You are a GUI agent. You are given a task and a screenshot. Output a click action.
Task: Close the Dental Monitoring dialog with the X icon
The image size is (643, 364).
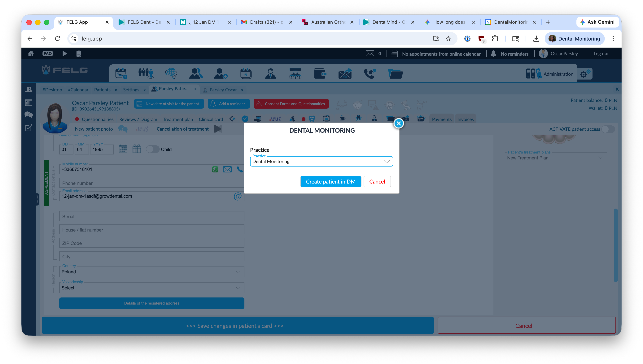[x=398, y=123]
